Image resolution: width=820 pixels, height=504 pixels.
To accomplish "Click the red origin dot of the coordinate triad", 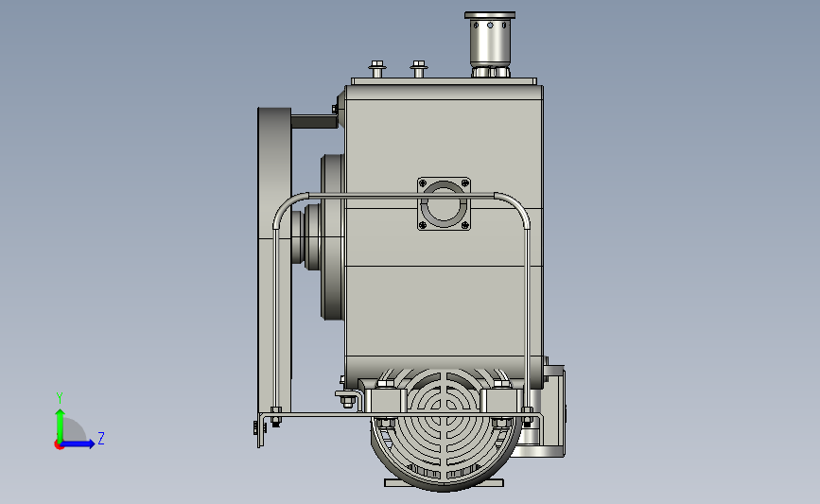I will [59, 445].
